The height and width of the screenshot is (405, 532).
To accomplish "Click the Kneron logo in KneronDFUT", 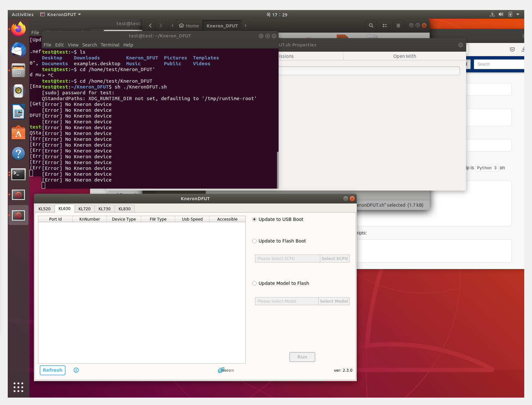I will 226,370.
